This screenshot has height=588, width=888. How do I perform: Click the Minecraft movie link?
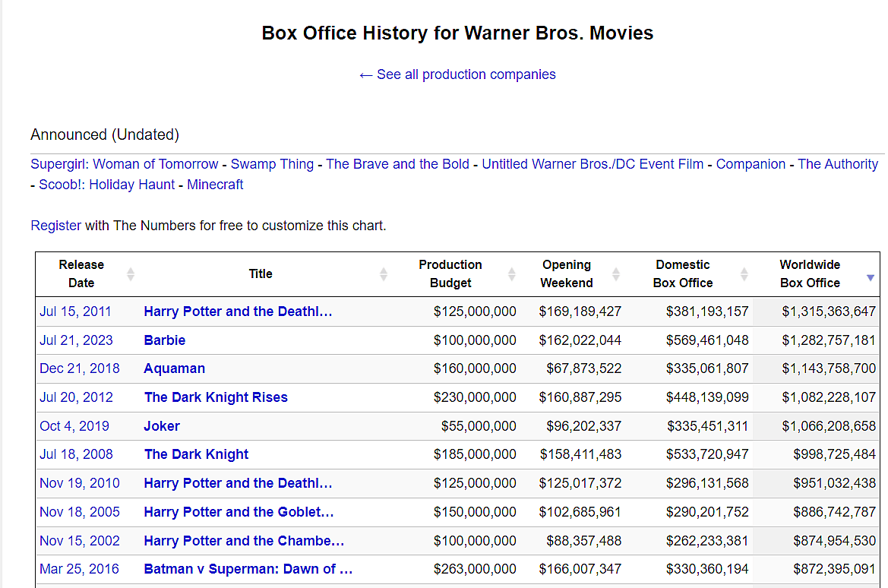click(x=215, y=185)
